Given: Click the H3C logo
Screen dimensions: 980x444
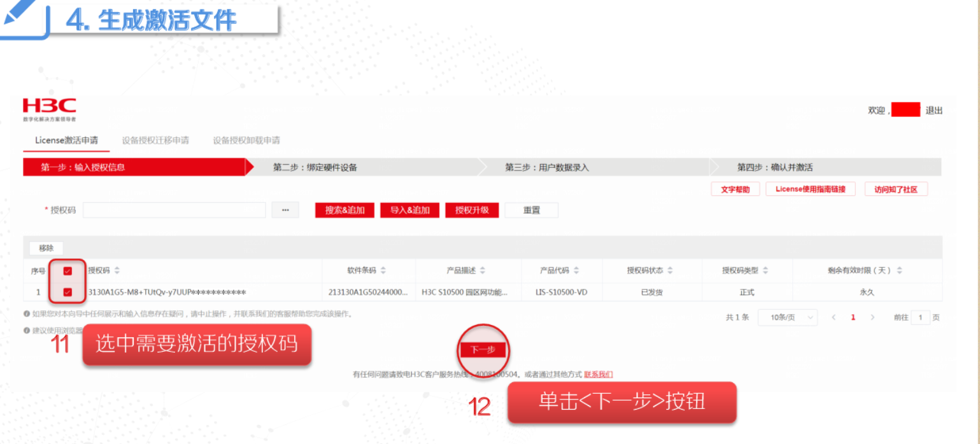Looking at the screenshot, I should [x=50, y=109].
